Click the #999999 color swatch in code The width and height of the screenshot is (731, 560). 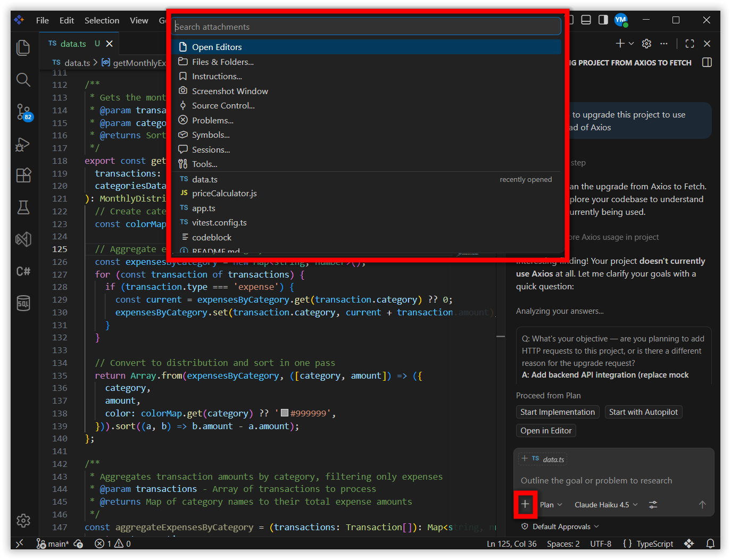(x=285, y=413)
